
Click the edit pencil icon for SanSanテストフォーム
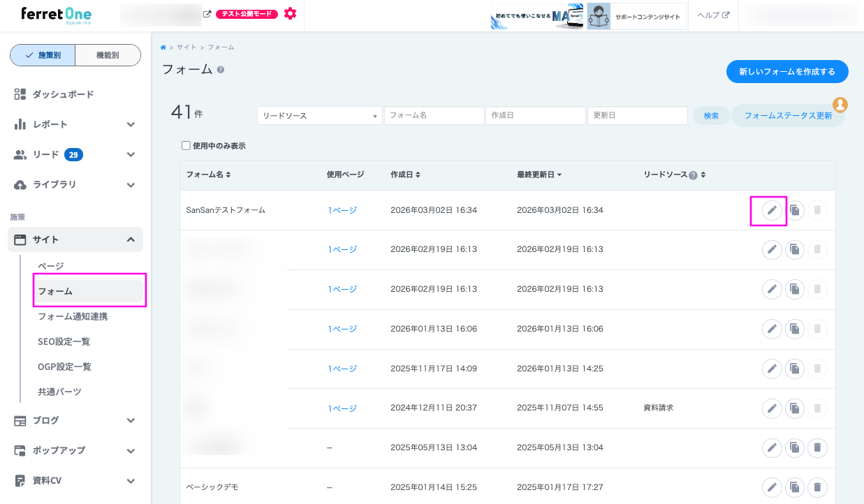click(x=772, y=210)
